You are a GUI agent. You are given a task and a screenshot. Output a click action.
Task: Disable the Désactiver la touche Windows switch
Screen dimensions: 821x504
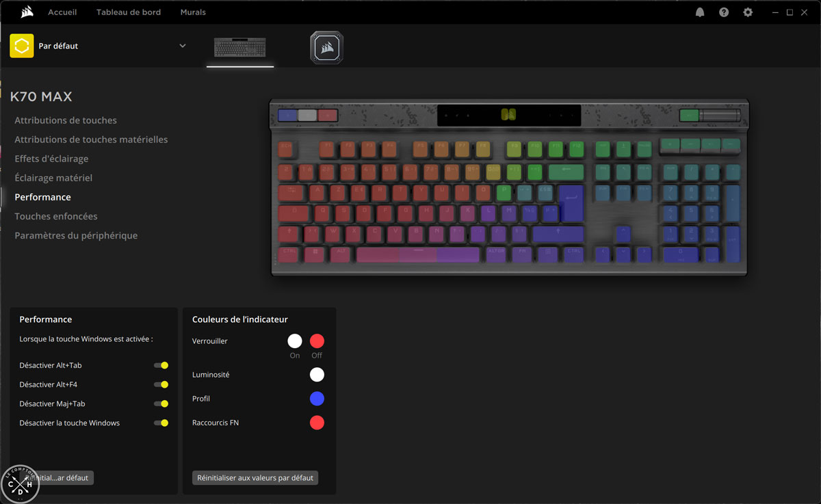(161, 423)
